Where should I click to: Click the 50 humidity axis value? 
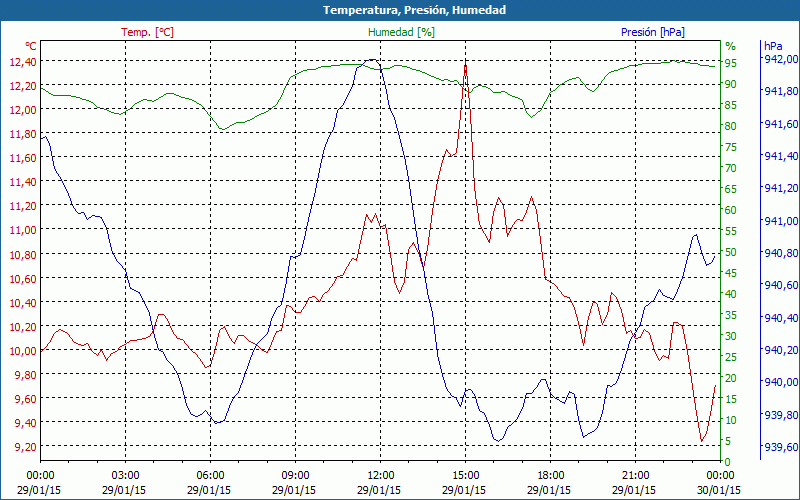(x=731, y=252)
